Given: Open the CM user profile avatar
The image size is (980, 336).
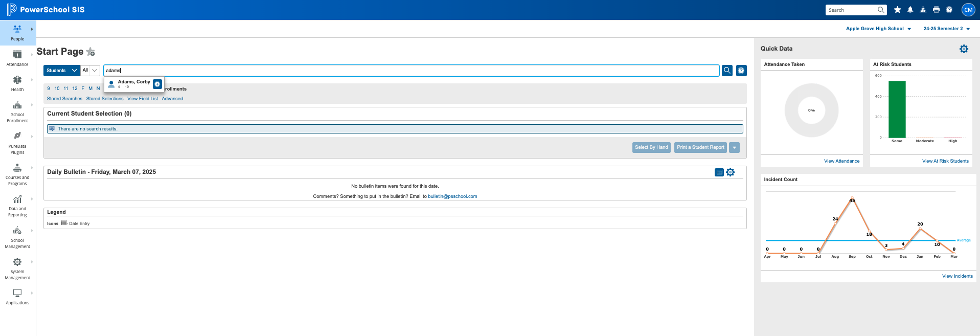Looking at the screenshot, I should pos(968,10).
